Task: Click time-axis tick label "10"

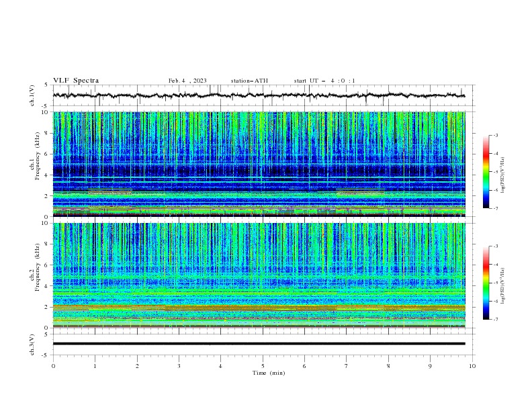Action: point(472,366)
